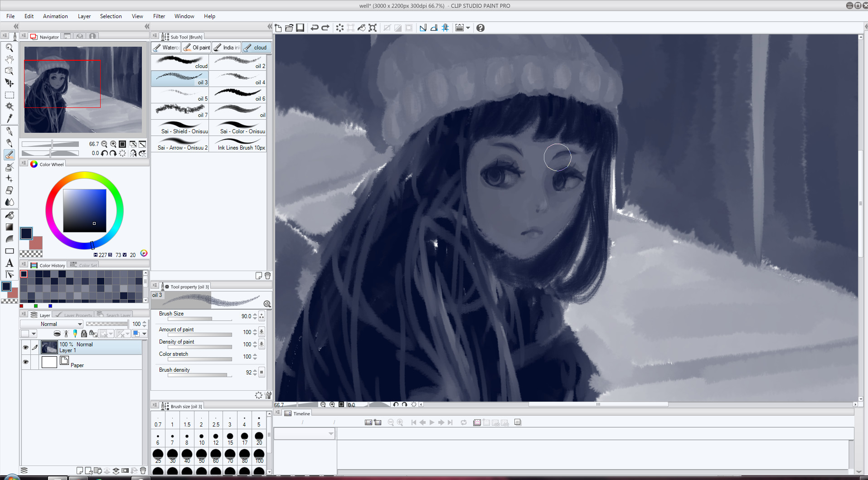
Task: Toggle visibility of the Paper layer
Action: 26,362
